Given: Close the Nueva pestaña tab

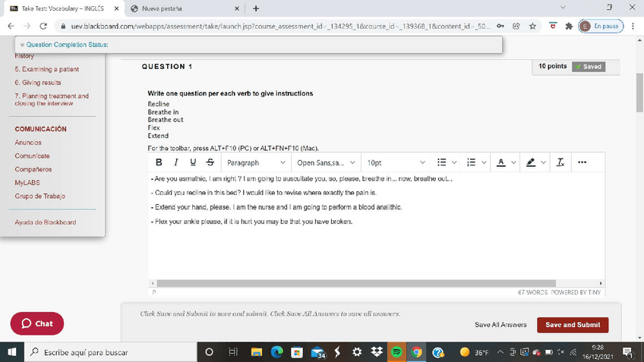Looking at the screenshot, I should [237, 8].
